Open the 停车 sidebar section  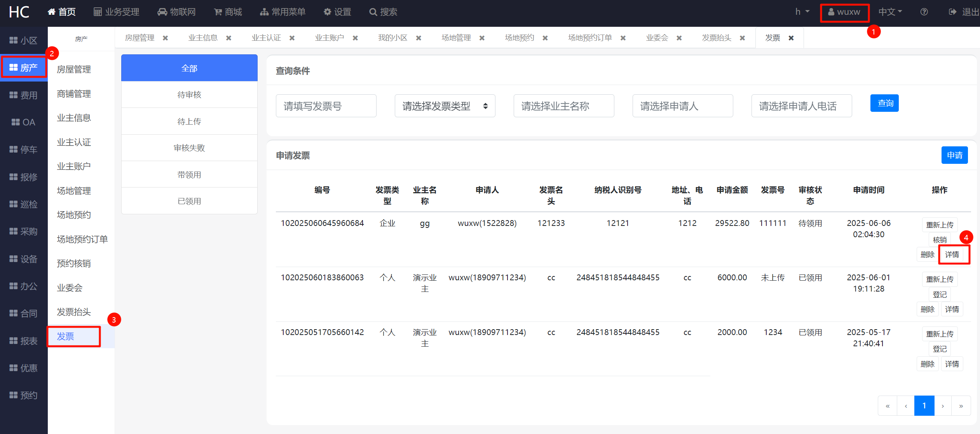(x=24, y=149)
